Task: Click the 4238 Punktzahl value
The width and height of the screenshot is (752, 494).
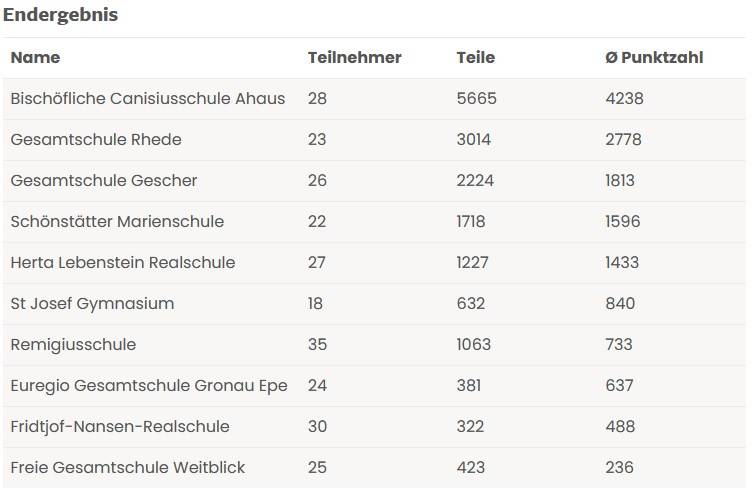Action: pyautogui.click(x=624, y=99)
